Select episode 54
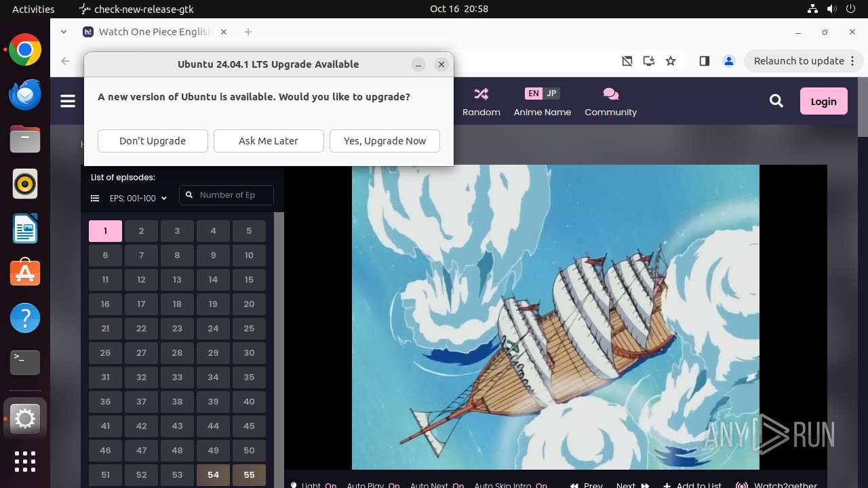Image resolution: width=868 pixels, height=488 pixels. click(x=213, y=475)
